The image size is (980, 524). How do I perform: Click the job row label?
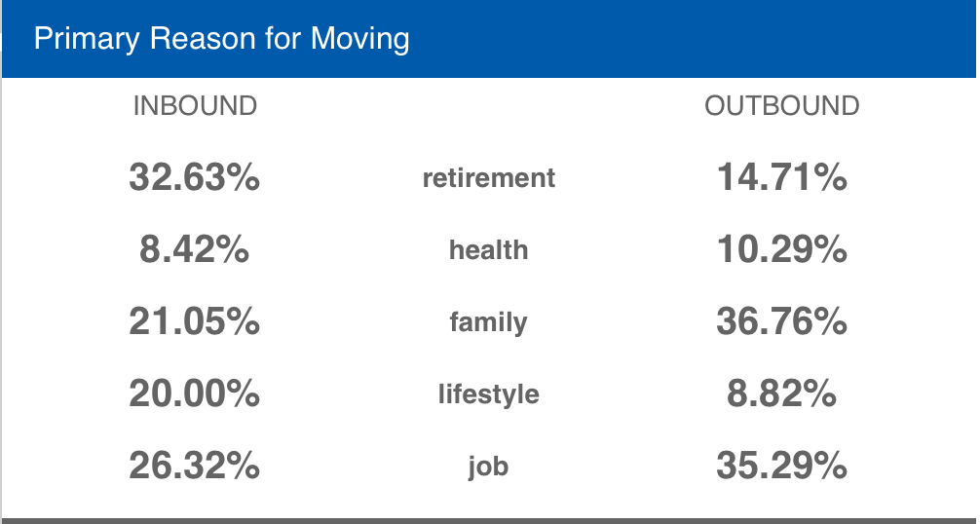tap(489, 467)
